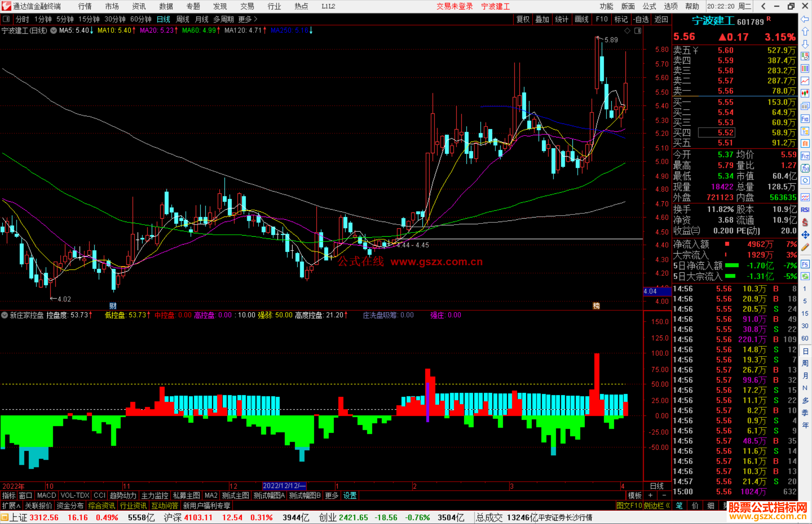Go back using the sidebar left arrow
This screenshot has height=524, width=812.
click(x=805, y=19)
